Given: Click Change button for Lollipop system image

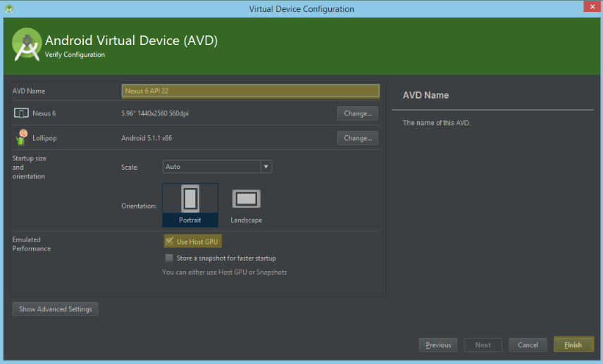Looking at the screenshot, I should (358, 138).
